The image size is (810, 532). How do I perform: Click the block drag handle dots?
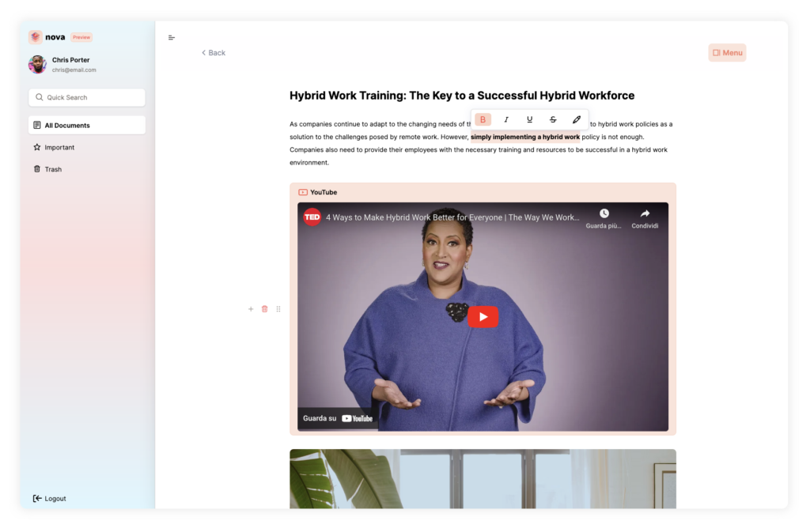pos(278,309)
